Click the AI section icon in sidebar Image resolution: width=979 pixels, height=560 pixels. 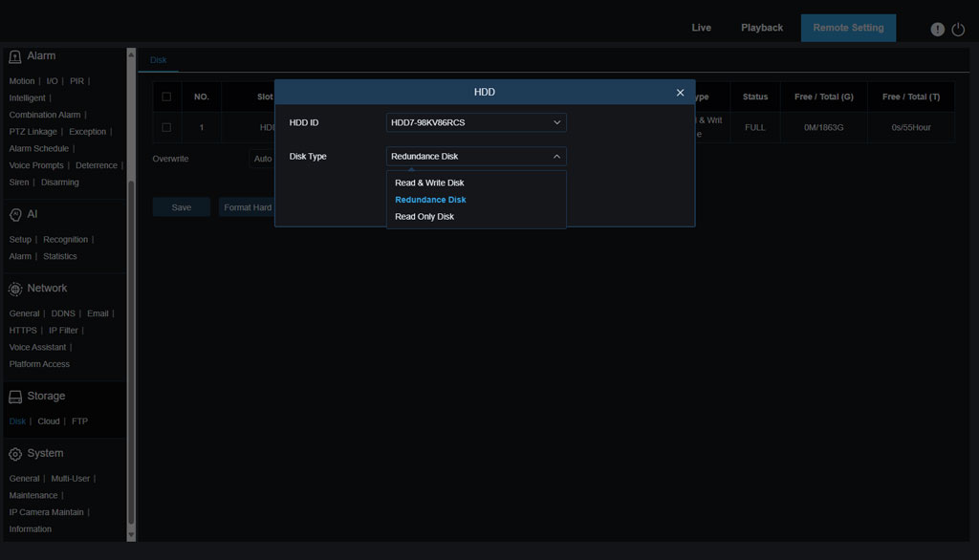tap(13, 214)
